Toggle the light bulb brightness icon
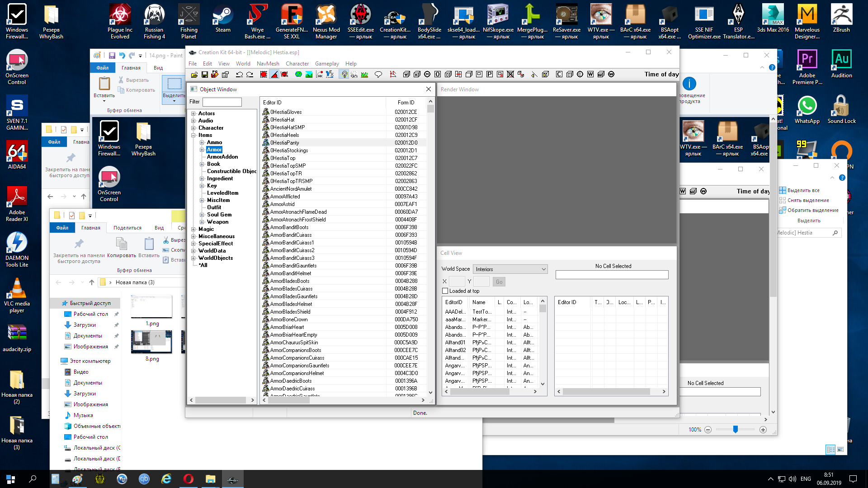868x488 pixels. click(x=344, y=74)
